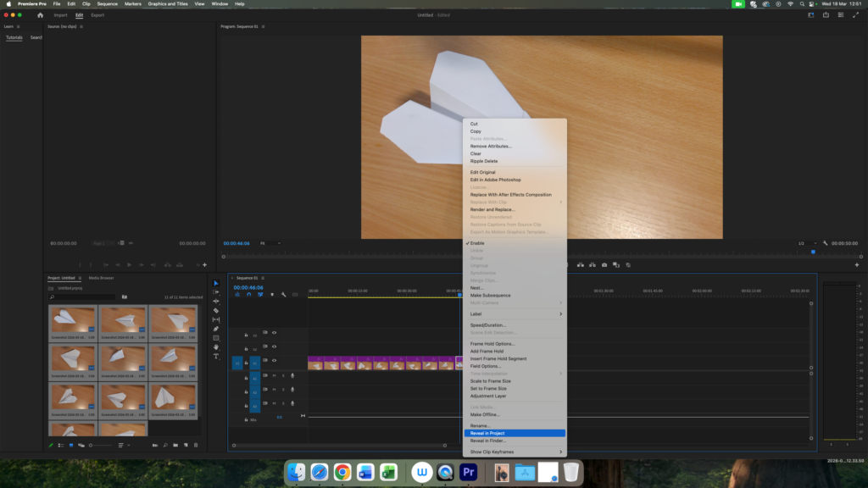Select the Razor tool in tools panel
Image resolution: width=868 pixels, height=488 pixels.
coord(215,310)
